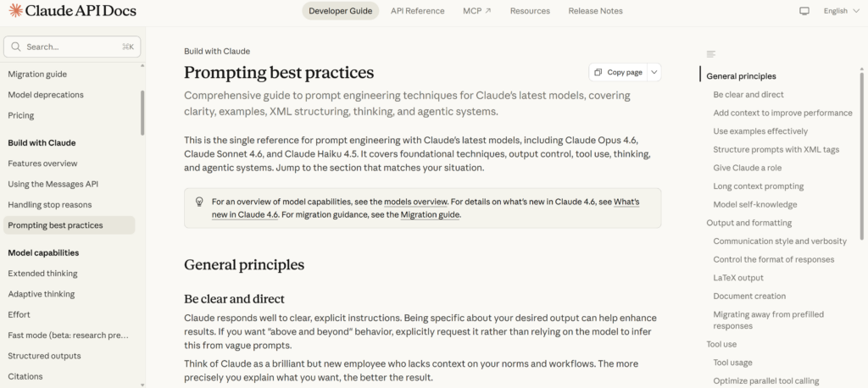Click the table of contents lines icon
868x388 pixels.
(x=711, y=53)
